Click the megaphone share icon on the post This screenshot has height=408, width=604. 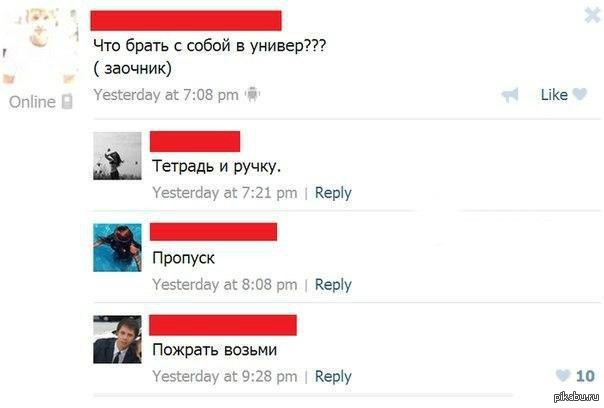point(510,95)
